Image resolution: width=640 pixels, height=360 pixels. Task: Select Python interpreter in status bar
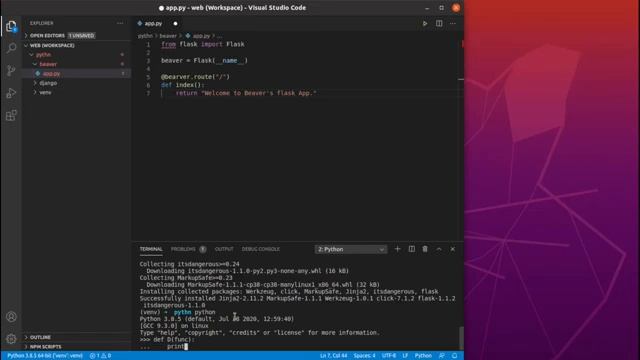[x=44, y=356]
